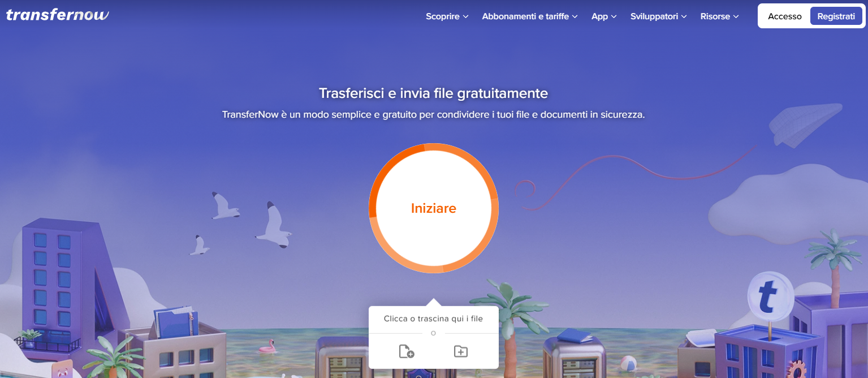Click the transfernow logo
The width and height of the screenshot is (868, 378).
[57, 15]
